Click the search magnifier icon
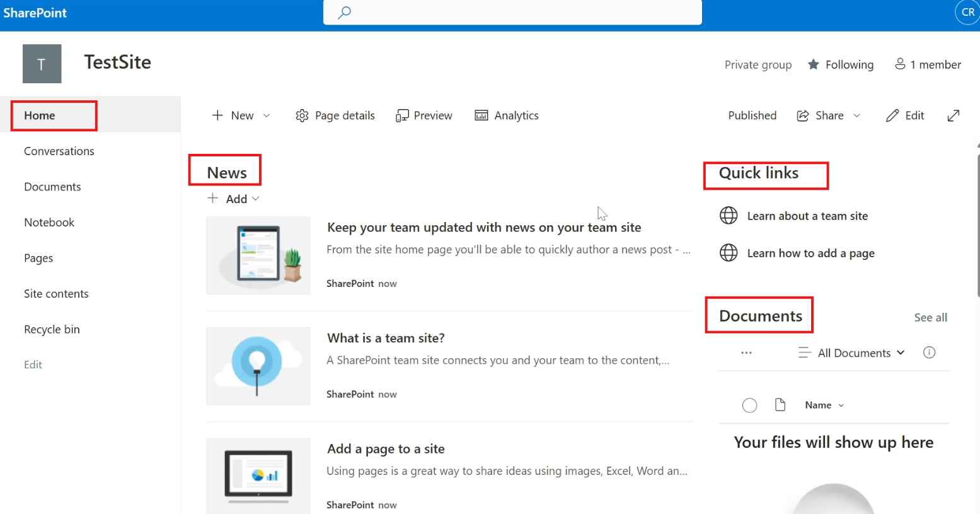This screenshot has height=514, width=980. click(344, 13)
